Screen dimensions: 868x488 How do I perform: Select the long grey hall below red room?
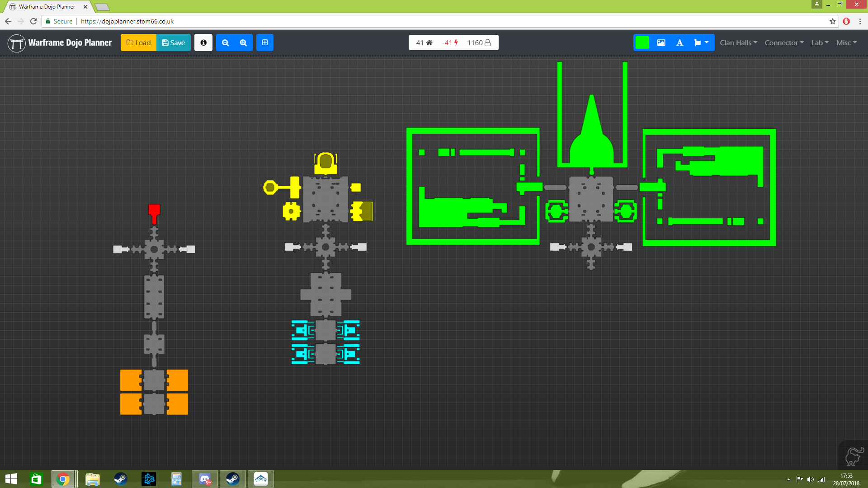tap(154, 297)
